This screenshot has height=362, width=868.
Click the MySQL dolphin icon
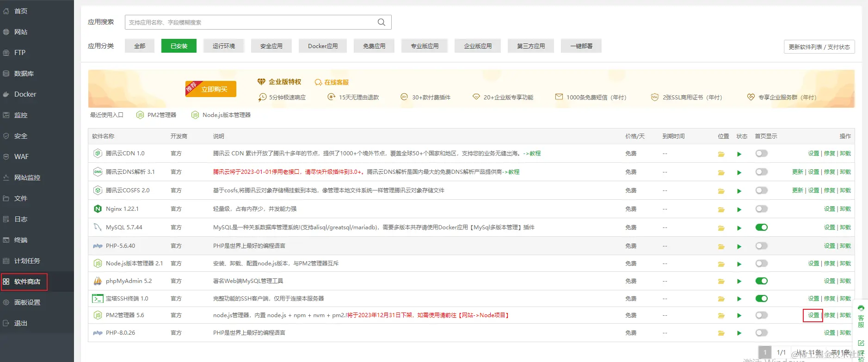(98, 227)
